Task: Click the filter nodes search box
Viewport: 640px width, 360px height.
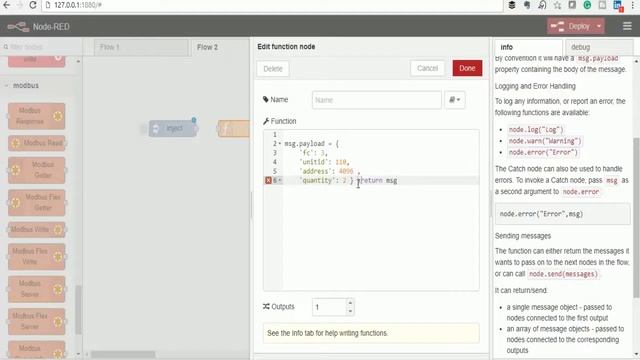Action: [40, 47]
